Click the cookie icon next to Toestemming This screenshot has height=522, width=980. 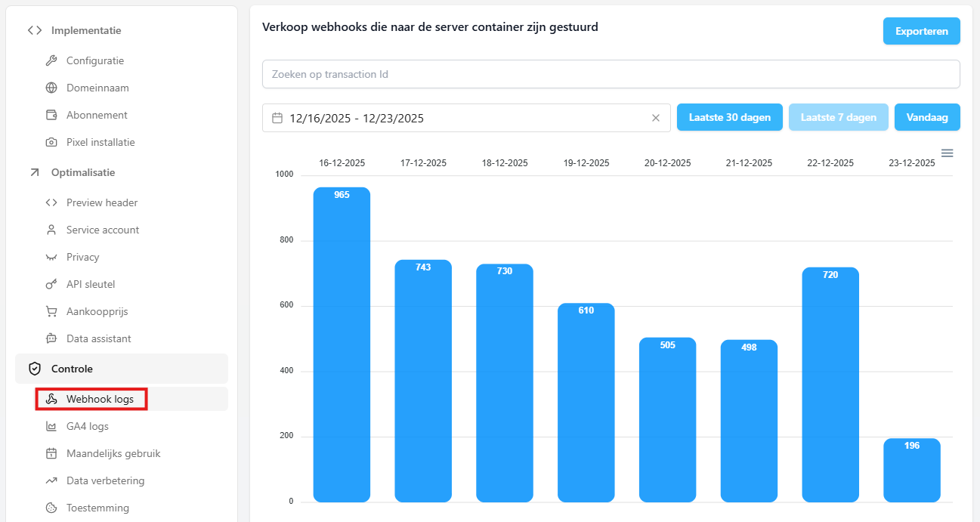pos(51,508)
